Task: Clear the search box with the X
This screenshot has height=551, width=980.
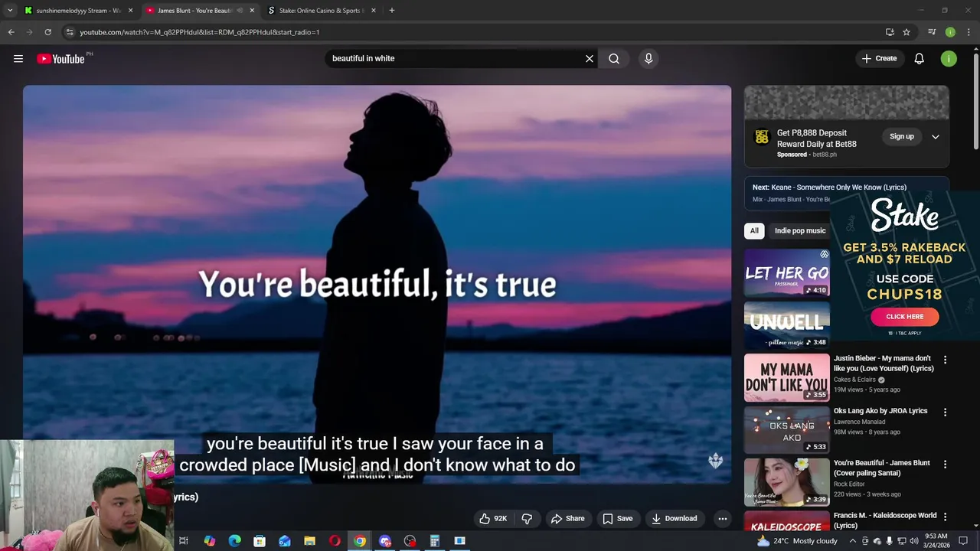Action: click(590, 58)
